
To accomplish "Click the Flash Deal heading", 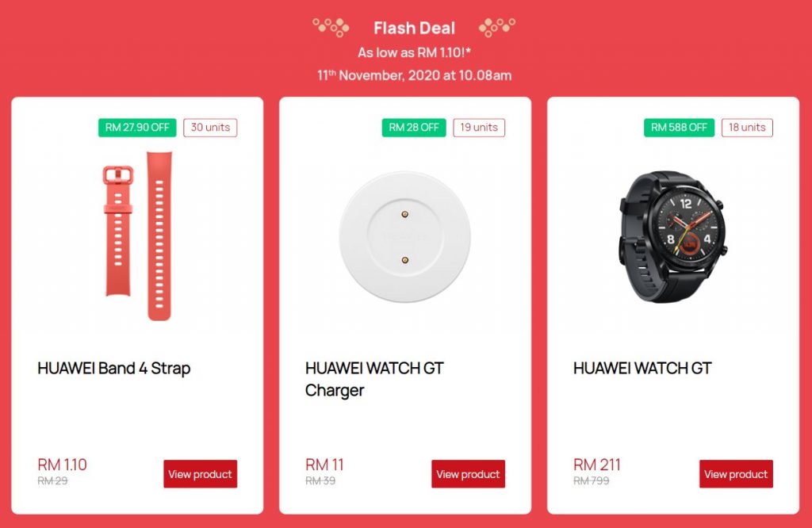I will tap(414, 28).
